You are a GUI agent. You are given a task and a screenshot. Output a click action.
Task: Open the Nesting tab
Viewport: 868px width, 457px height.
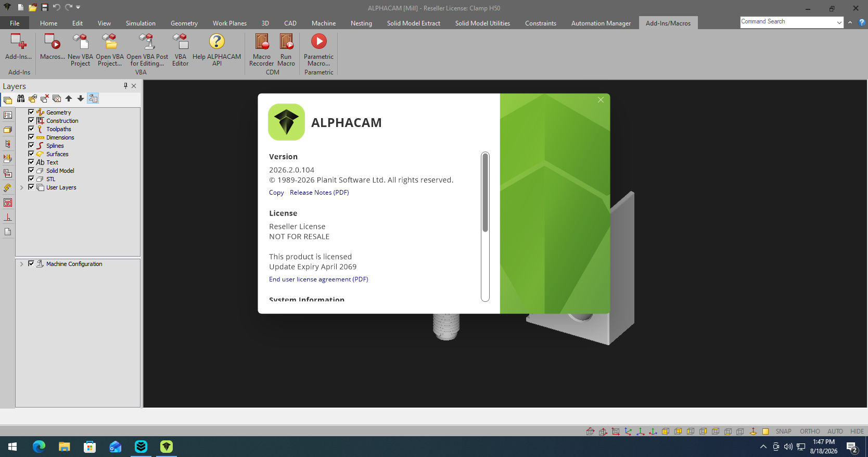pos(361,23)
